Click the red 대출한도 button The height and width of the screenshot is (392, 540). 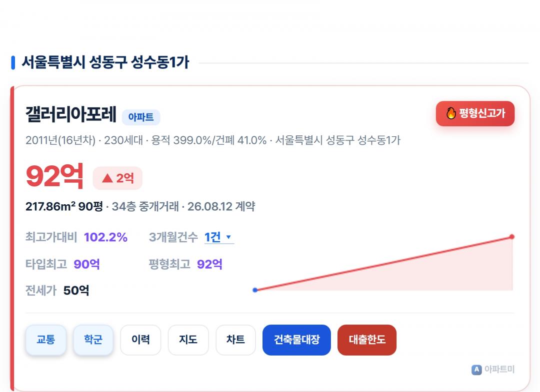pyautogui.click(x=367, y=340)
